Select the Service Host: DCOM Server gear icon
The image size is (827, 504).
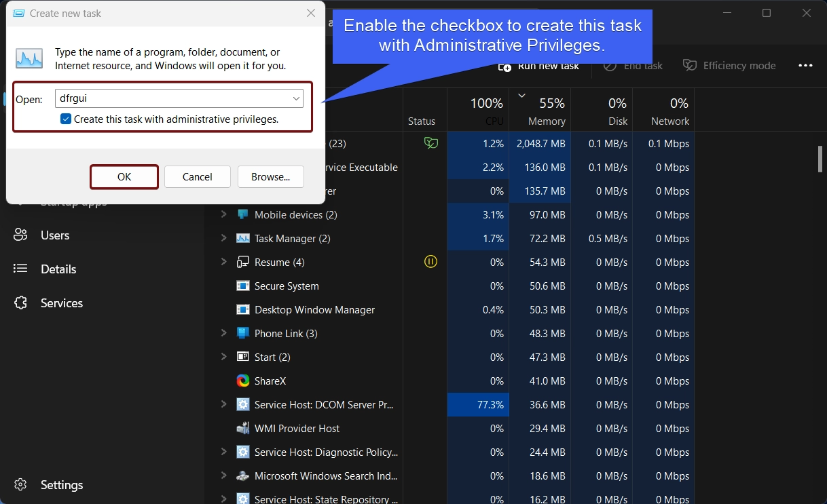242,405
